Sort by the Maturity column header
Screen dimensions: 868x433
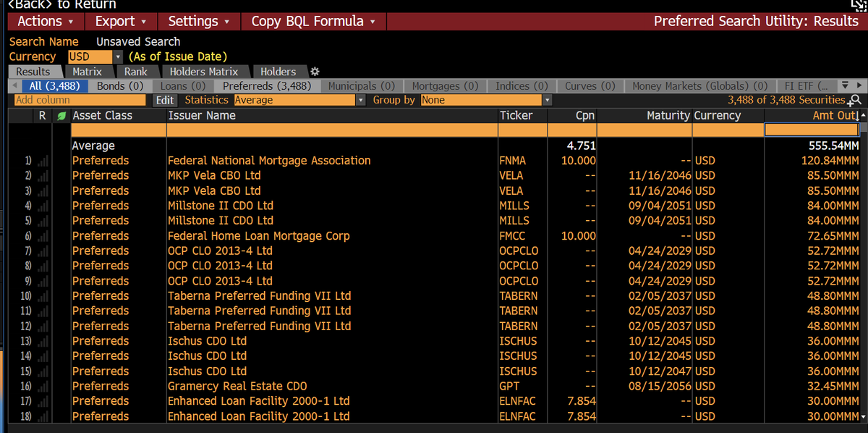[644, 116]
